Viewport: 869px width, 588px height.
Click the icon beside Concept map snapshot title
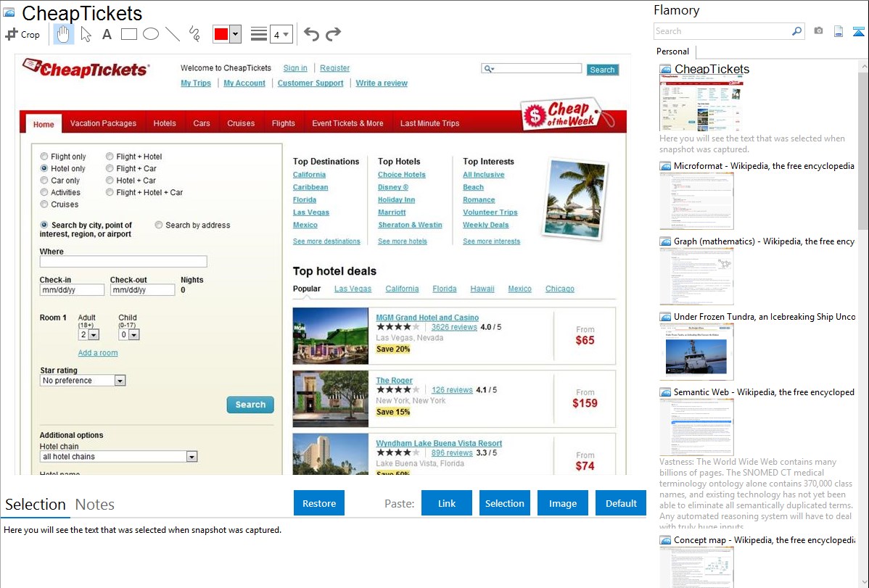coord(665,540)
